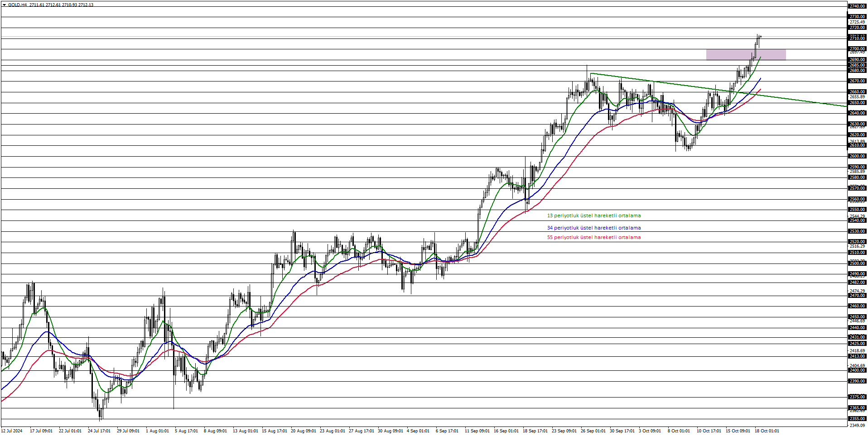Click the 2620.00 price level label

(857, 135)
